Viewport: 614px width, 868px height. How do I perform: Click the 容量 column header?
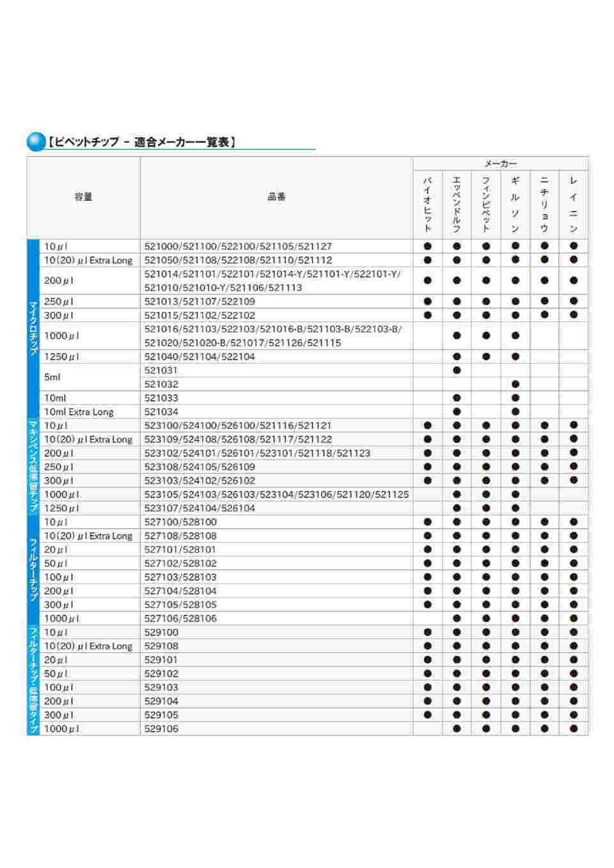(83, 197)
